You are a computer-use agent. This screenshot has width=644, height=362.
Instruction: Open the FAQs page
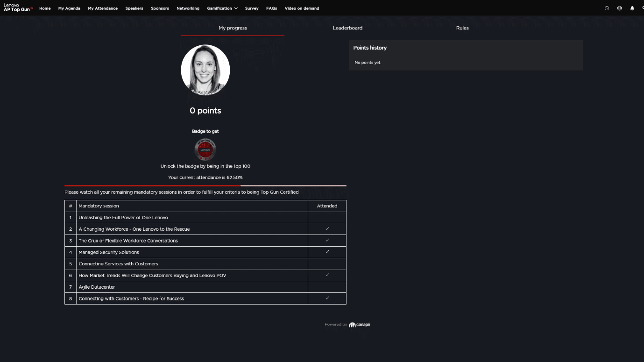[x=271, y=8]
